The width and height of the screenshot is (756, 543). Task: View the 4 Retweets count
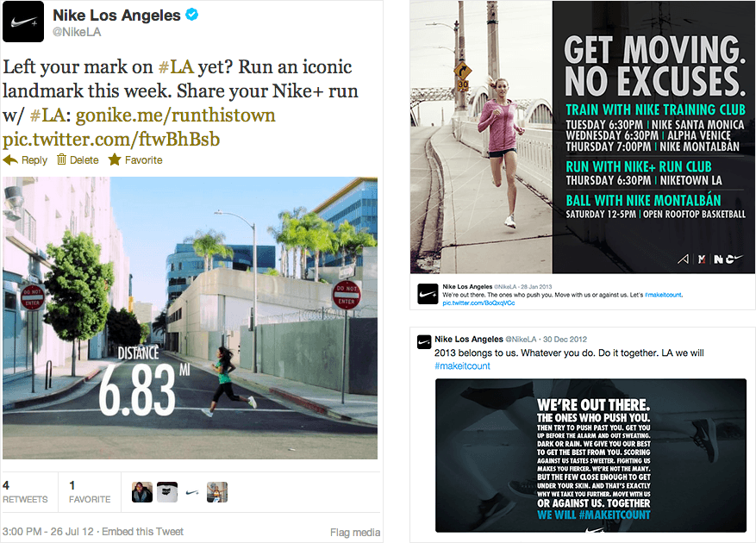(25, 492)
